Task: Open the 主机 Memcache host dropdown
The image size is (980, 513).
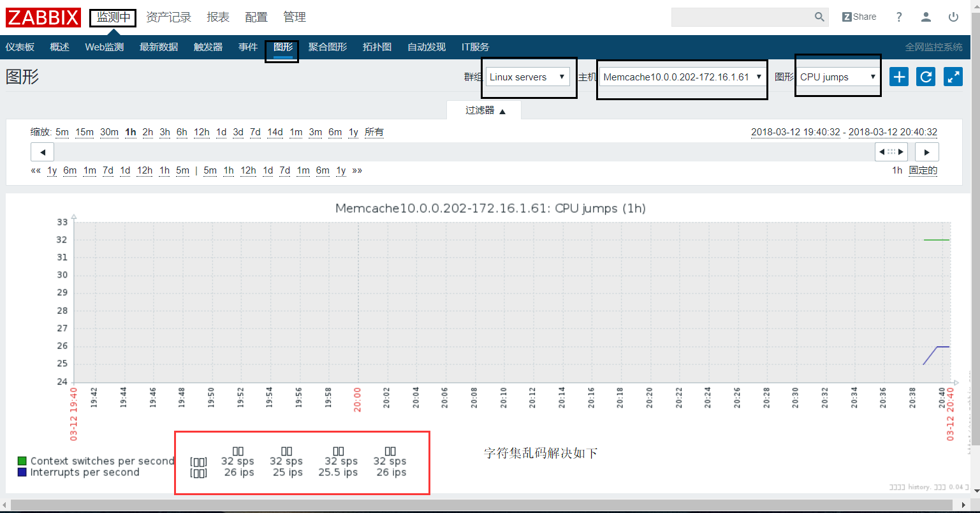Action: pos(682,77)
